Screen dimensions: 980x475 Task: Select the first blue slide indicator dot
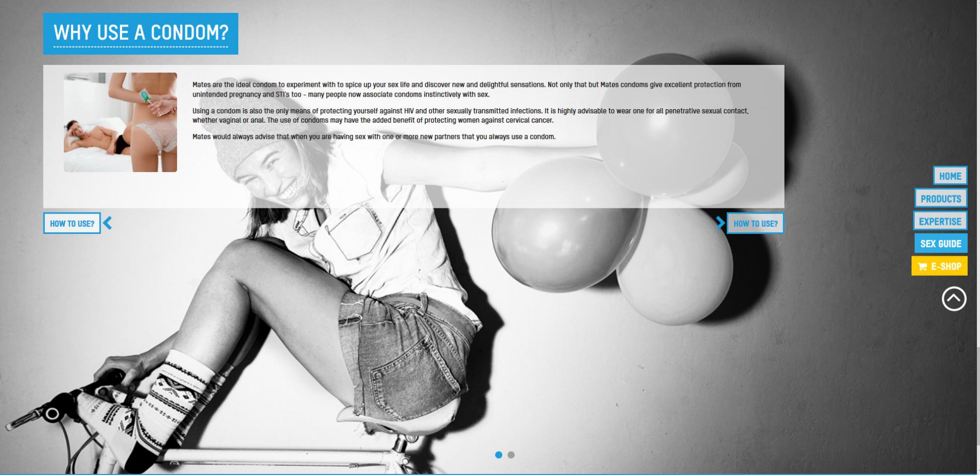pos(499,455)
